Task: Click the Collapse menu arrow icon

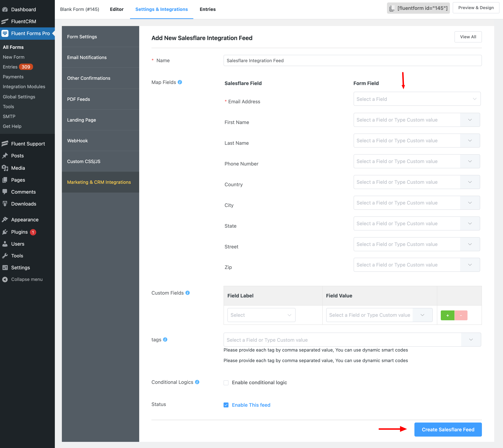Action: 5,279
